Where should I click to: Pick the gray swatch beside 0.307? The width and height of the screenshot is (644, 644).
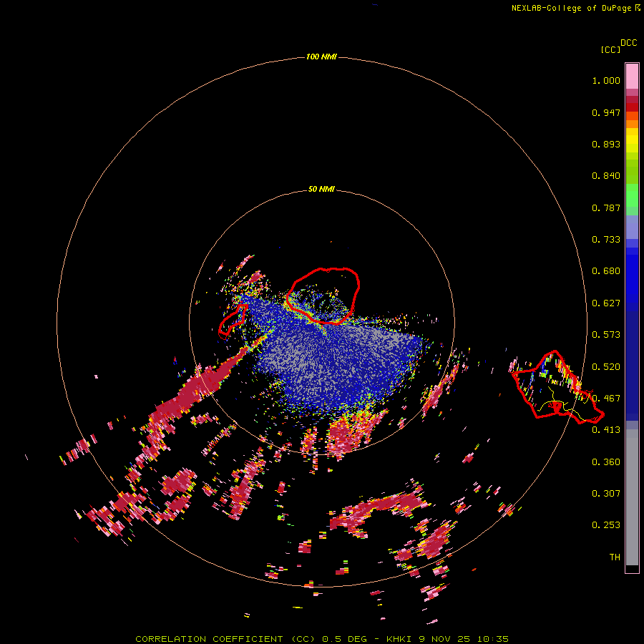point(632,497)
